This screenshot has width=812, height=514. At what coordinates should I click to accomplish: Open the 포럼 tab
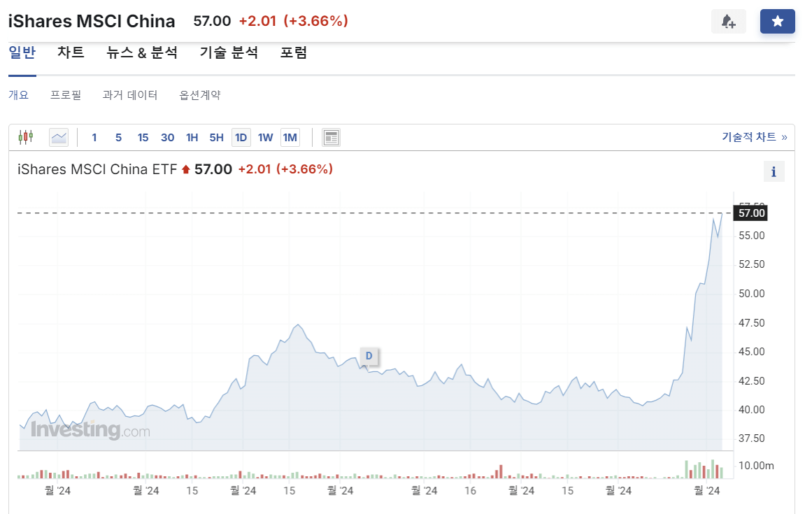[x=293, y=52]
